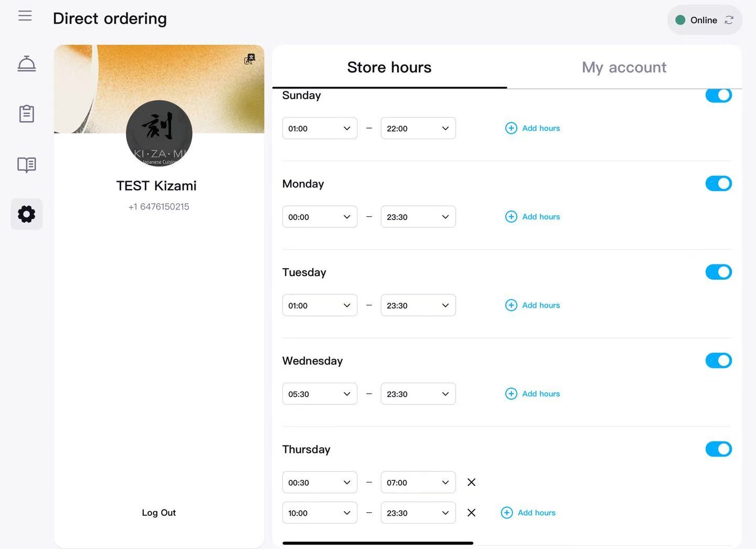The height and width of the screenshot is (549, 756).
Task: Click the plus icon for Tuesday hours
Action: 511,305
